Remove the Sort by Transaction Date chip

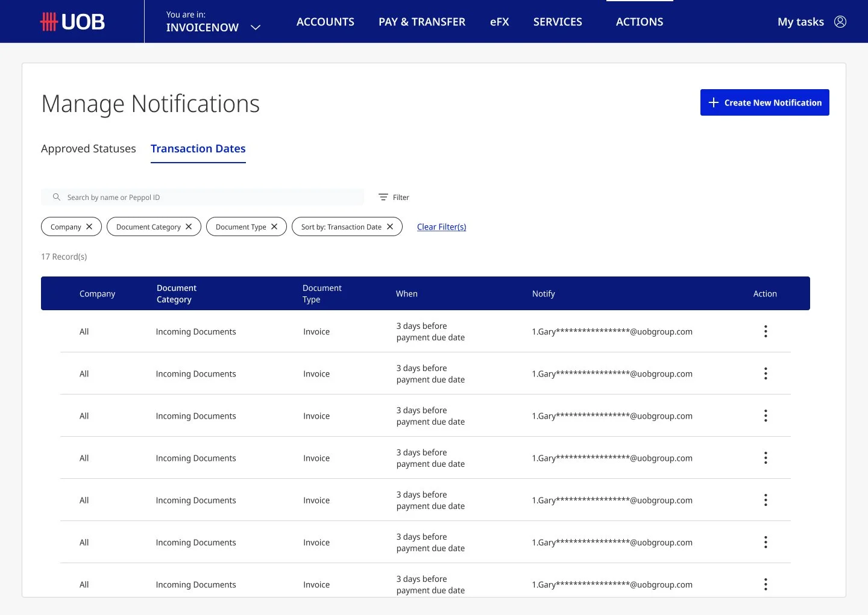pyautogui.click(x=390, y=226)
